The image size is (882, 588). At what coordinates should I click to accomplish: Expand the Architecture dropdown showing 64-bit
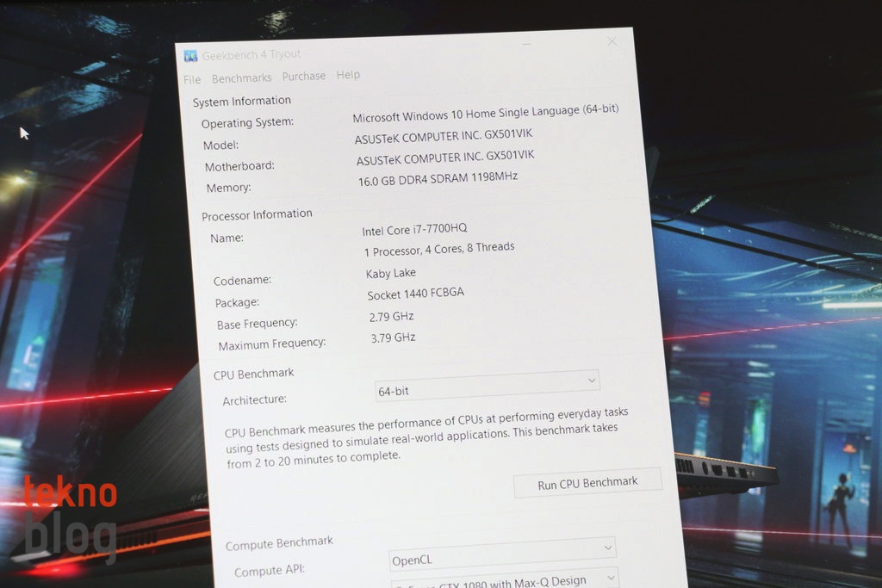click(488, 386)
